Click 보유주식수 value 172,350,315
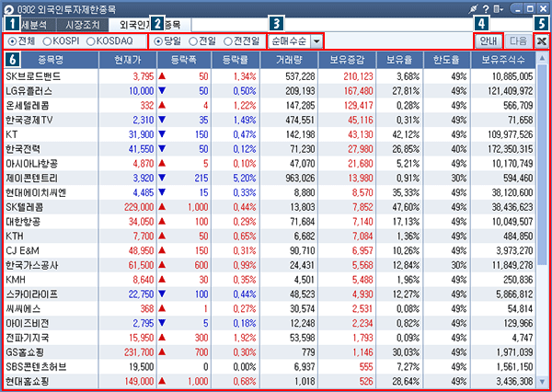552x392 pixels. coord(510,149)
